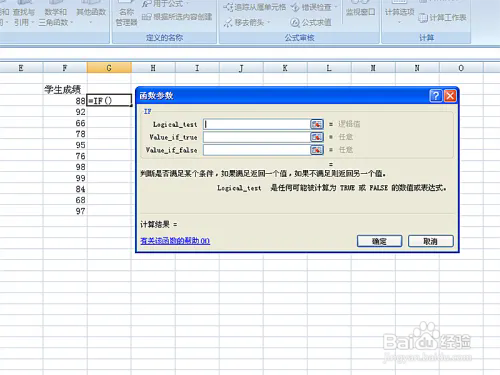The width and height of the screenshot is (500, 375).
Task: Select column header G
Action: (x=109, y=68)
